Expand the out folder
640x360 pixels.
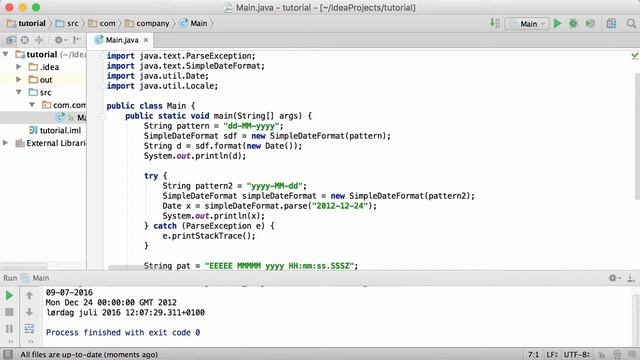tap(18, 79)
